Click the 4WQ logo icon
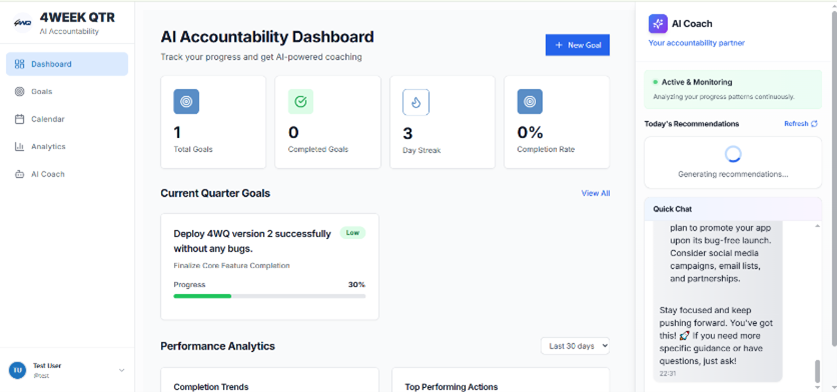 pyautogui.click(x=22, y=22)
